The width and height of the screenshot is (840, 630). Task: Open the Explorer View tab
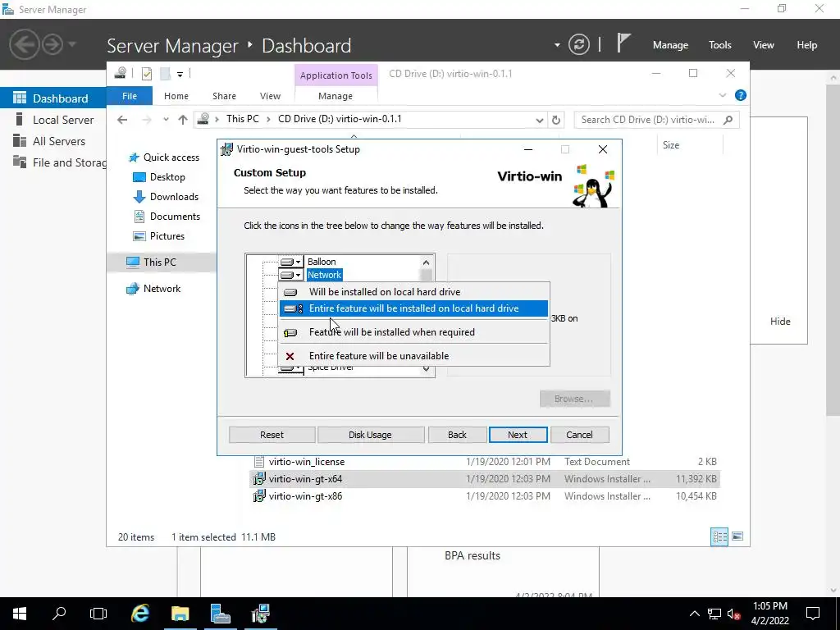(x=270, y=96)
